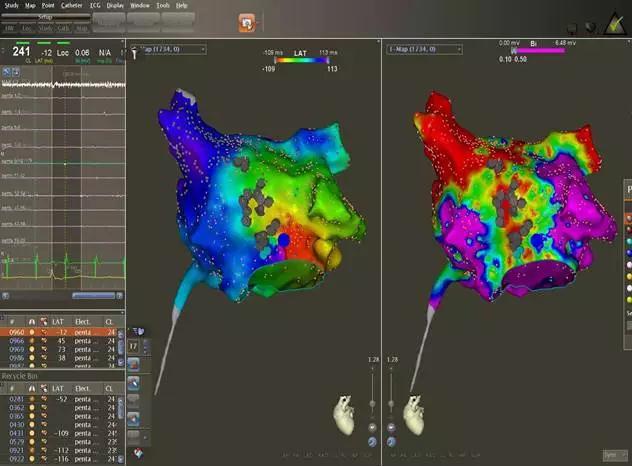This screenshot has width=632, height=466.
Task: Click the red heart map tool icon
Action: [133, 364]
